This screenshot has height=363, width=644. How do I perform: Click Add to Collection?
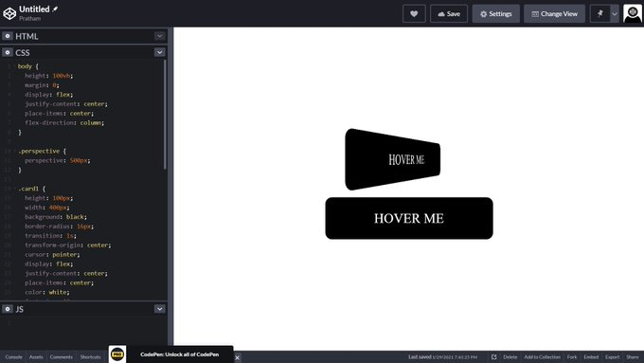(542, 356)
